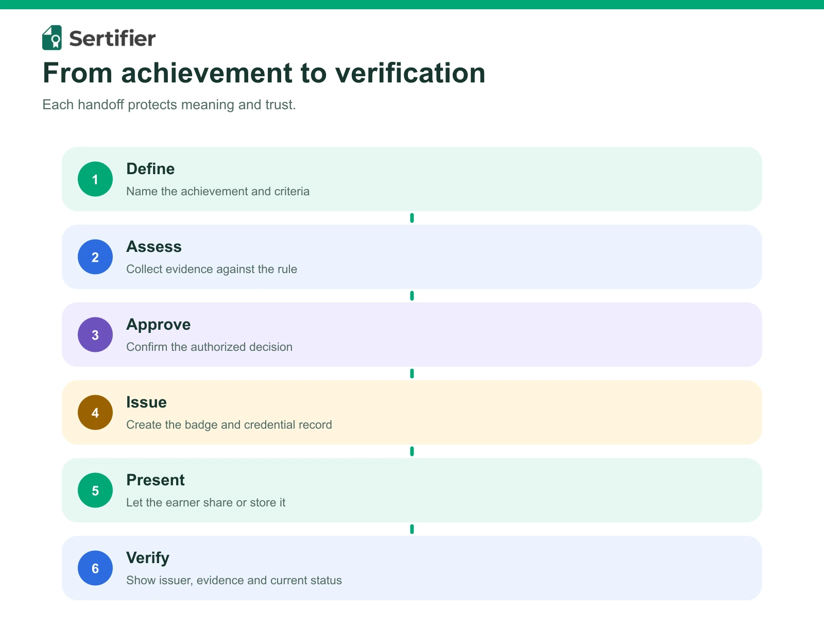Select the step 1 number circle
Image resolution: width=824 pixels, height=644 pixels.
[95, 179]
